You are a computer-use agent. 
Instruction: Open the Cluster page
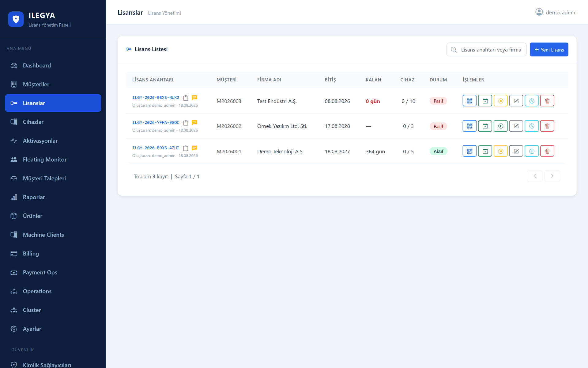pos(53,310)
